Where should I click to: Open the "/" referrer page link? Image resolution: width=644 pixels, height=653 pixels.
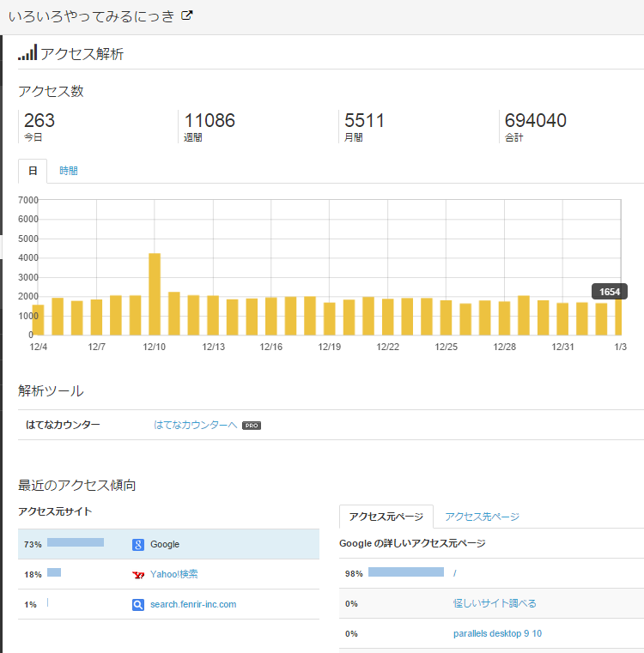coord(455,573)
